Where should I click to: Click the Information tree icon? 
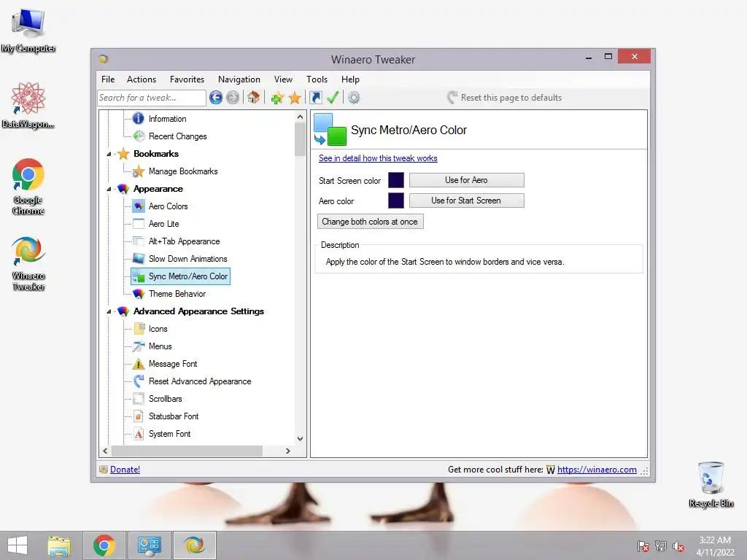[138, 119]
